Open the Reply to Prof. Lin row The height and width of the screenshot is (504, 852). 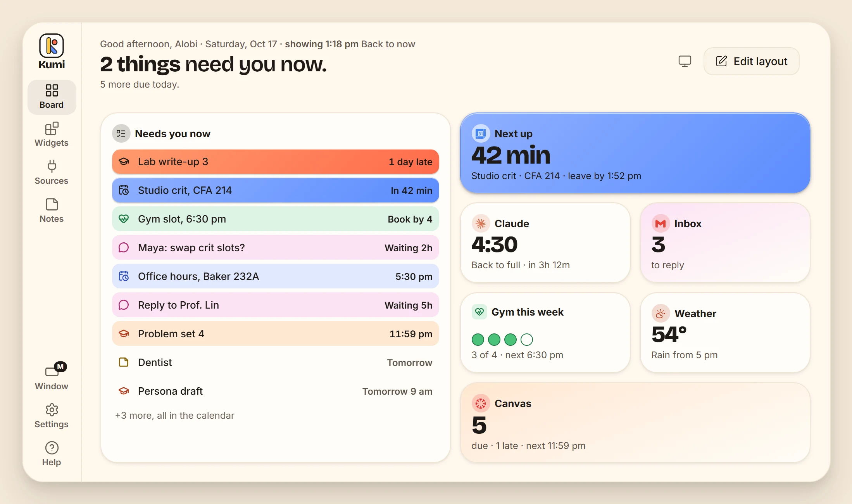point(276,305)
